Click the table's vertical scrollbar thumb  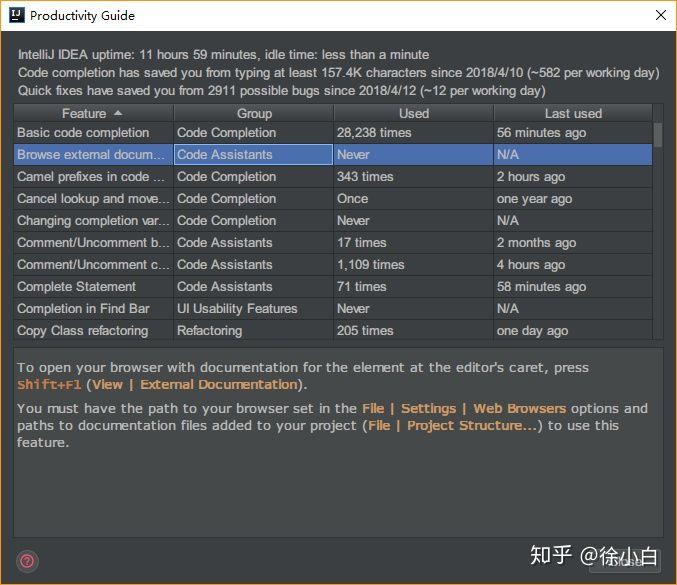pos(658,135)
